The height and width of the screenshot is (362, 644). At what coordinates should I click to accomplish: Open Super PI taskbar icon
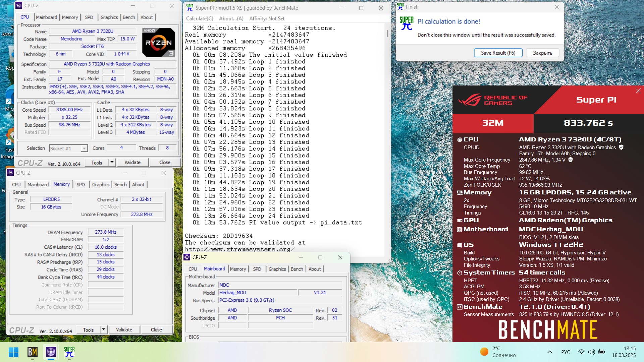tap(69, 352)
